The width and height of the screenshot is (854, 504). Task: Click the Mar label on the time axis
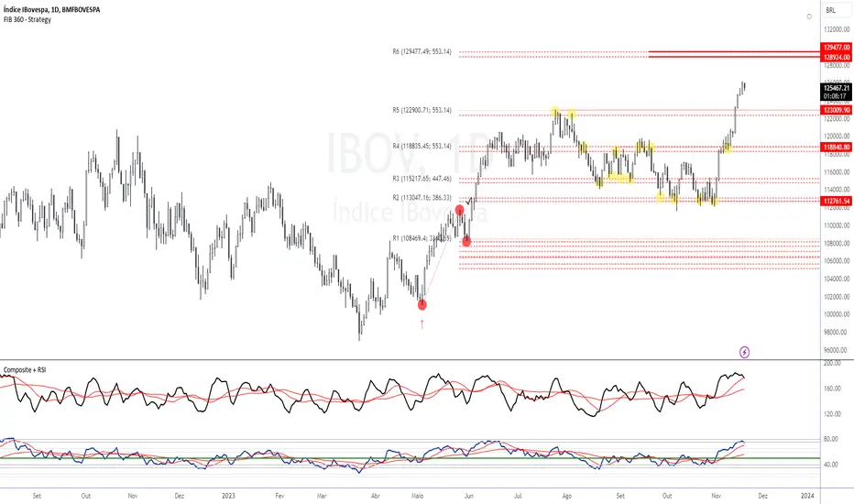322,496
